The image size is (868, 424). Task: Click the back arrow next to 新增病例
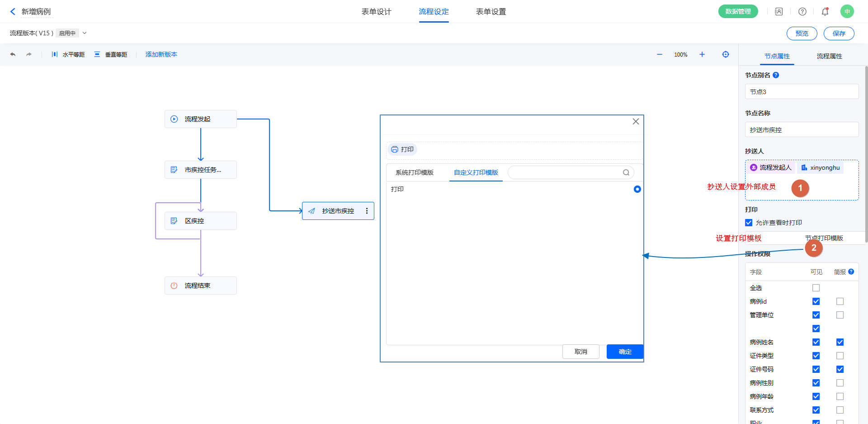click(x=13, y=12)
